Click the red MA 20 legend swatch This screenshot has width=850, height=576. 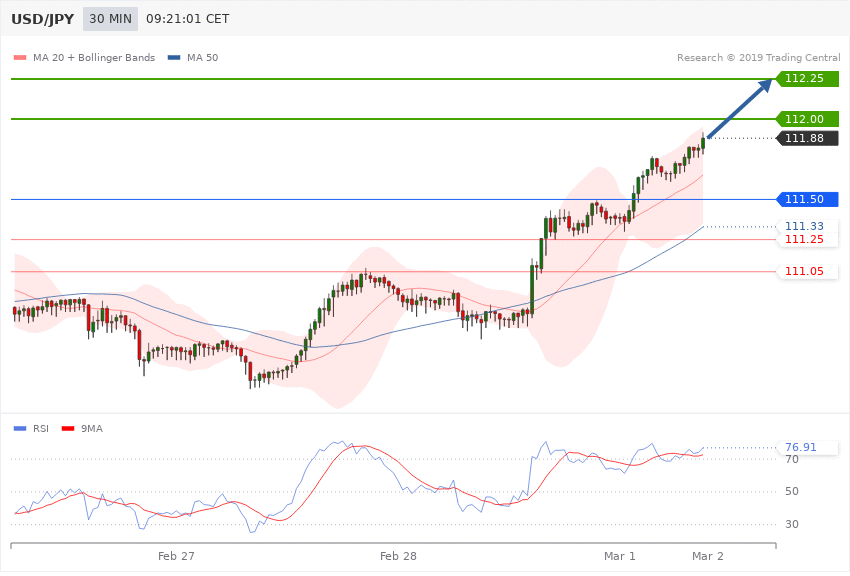20,57
